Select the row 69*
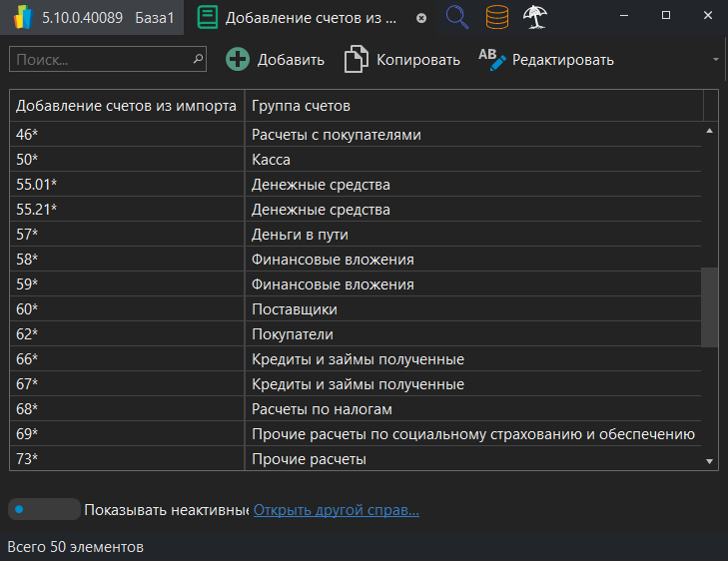Image resolution: width=728 pixels, height=561 pixels. pos(356,434)
